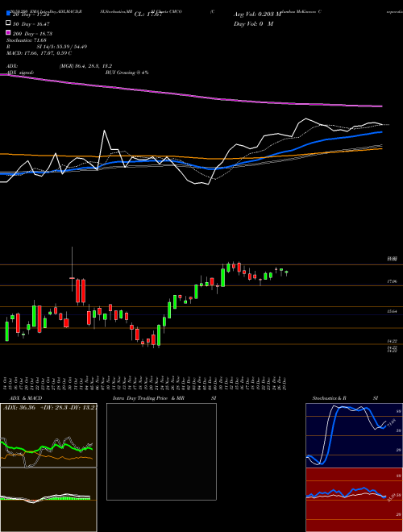This screenshot has height=532, width=403.
Task: Open the red RSI chart panel
Action: [354, 500]
